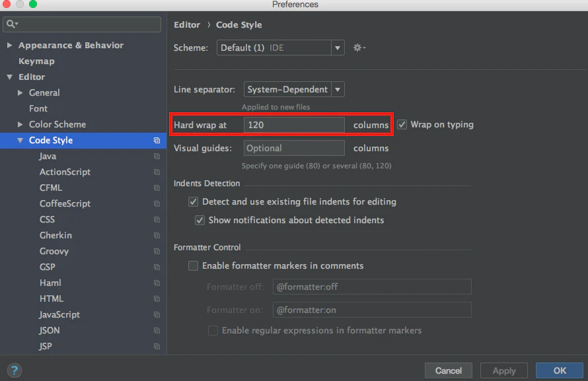Click the copy icon beside CFML
The width and height of the screenshot is (588, 381).
point(157,188)
